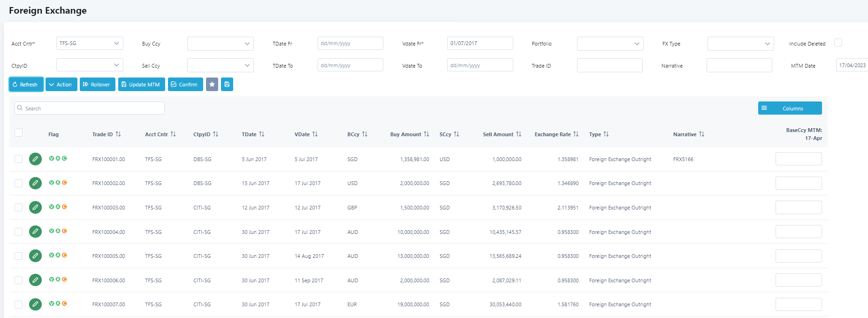The image size is (868, 318).
Task: Open the FX Type dropdown
Action: tap(740, 44)
